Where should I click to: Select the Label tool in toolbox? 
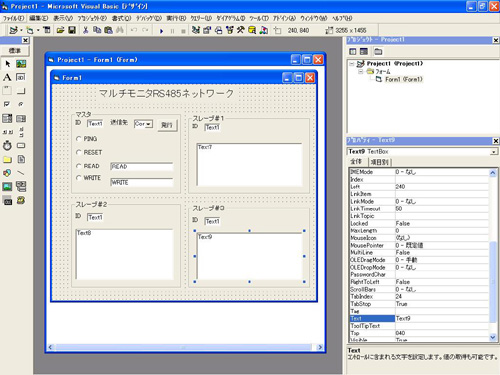[7, 77]
